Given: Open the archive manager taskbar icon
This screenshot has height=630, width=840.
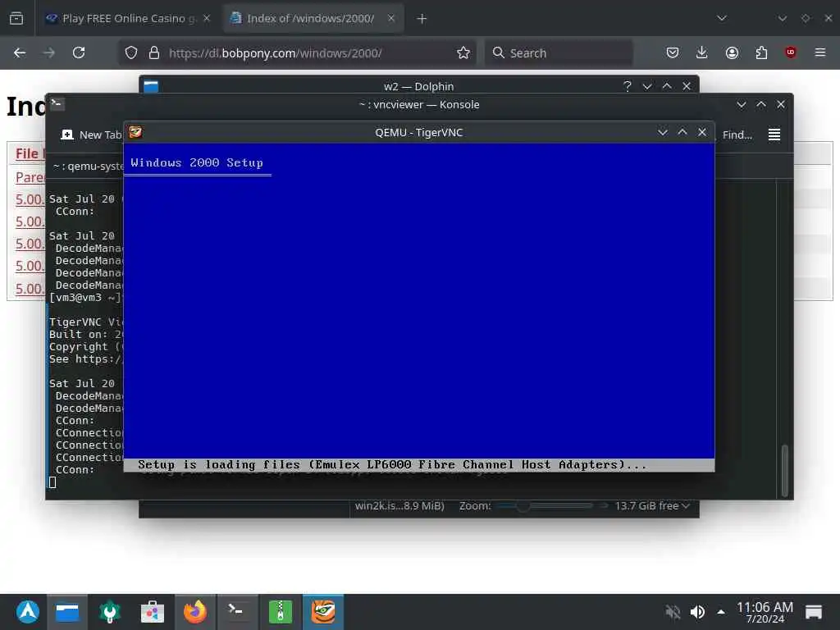Looking at the screenshot, I should point(281,612).
